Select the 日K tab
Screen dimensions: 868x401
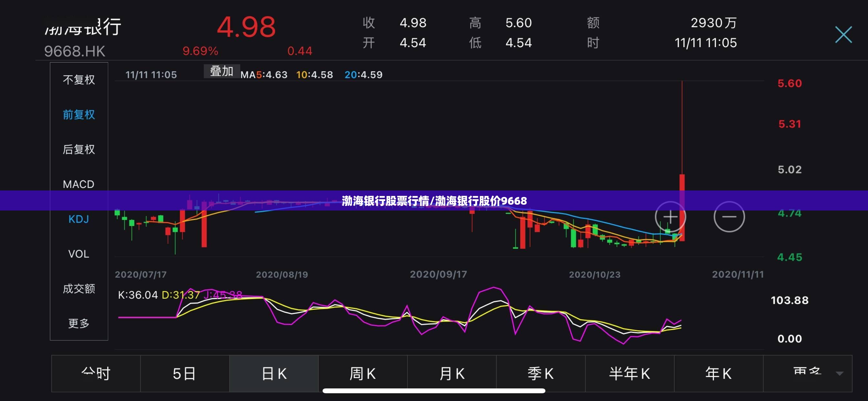pyautogui.click(x=274, y=373)
